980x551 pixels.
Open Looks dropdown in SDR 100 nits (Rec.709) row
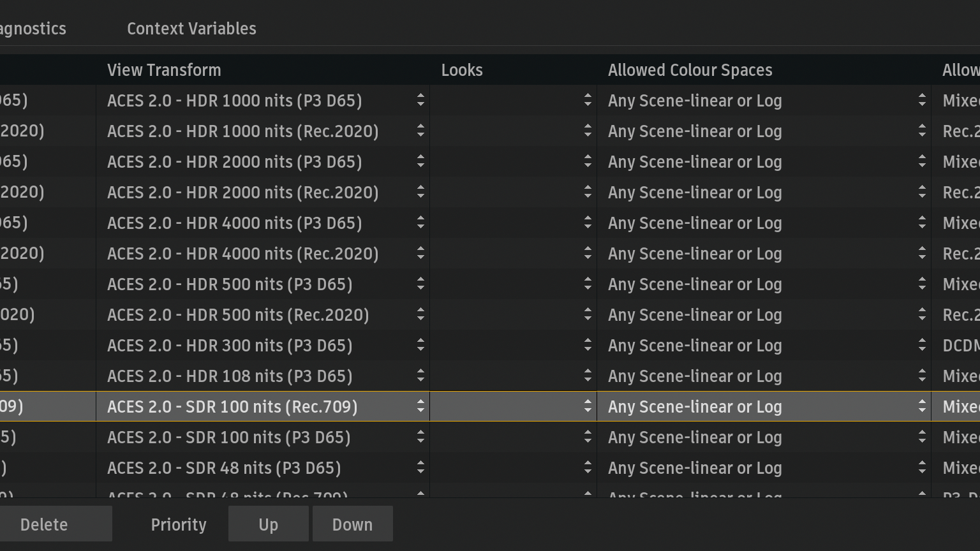click(514, 407)
